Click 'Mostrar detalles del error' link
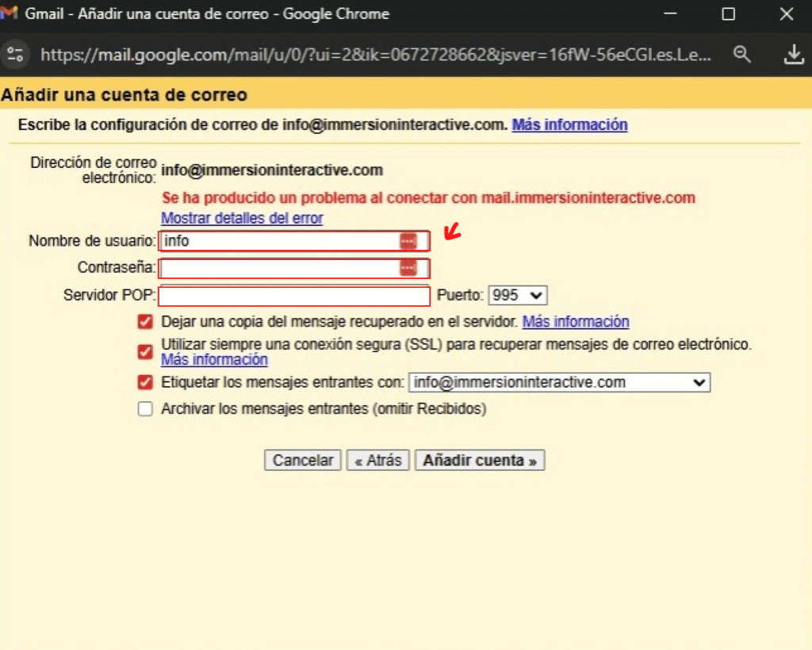The height and width of the screenshot is (650, 812). click(242, 218)
